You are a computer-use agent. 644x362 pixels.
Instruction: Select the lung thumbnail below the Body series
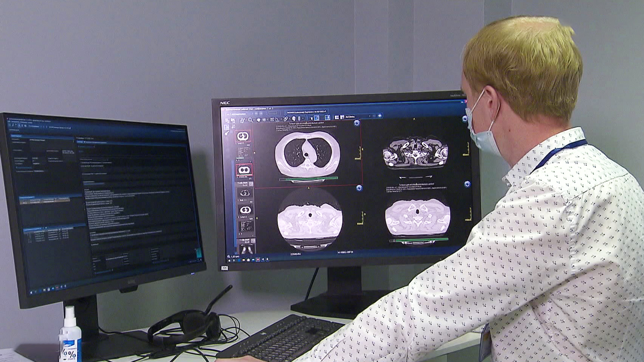[x=245, y=210]
